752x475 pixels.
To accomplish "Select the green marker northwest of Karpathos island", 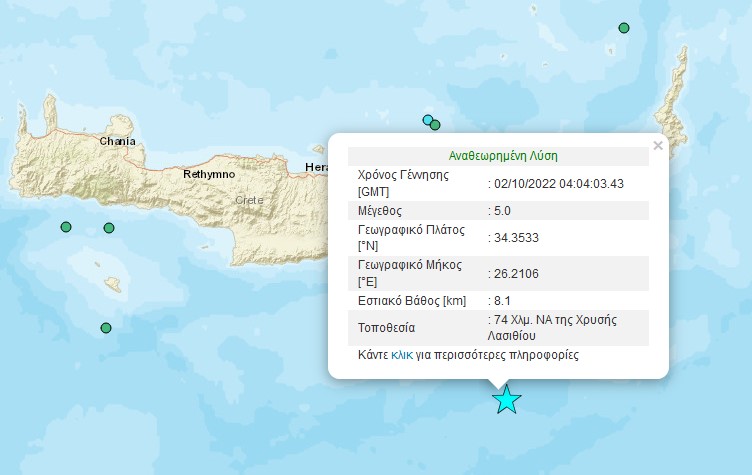I will (623, 28).
